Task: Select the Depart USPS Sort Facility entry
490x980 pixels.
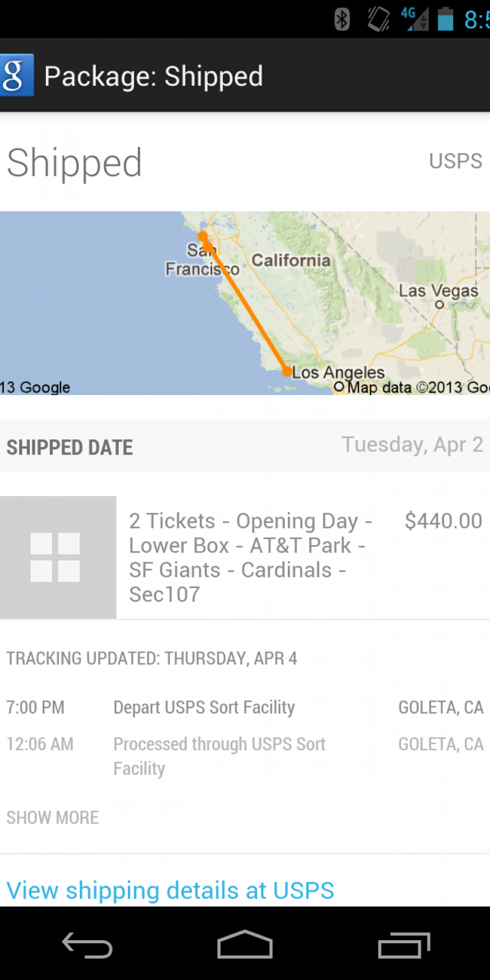Action: pos(204,707)
